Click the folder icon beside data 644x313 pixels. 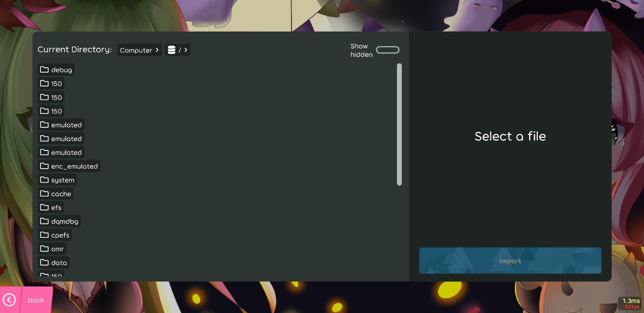(44, 263)
